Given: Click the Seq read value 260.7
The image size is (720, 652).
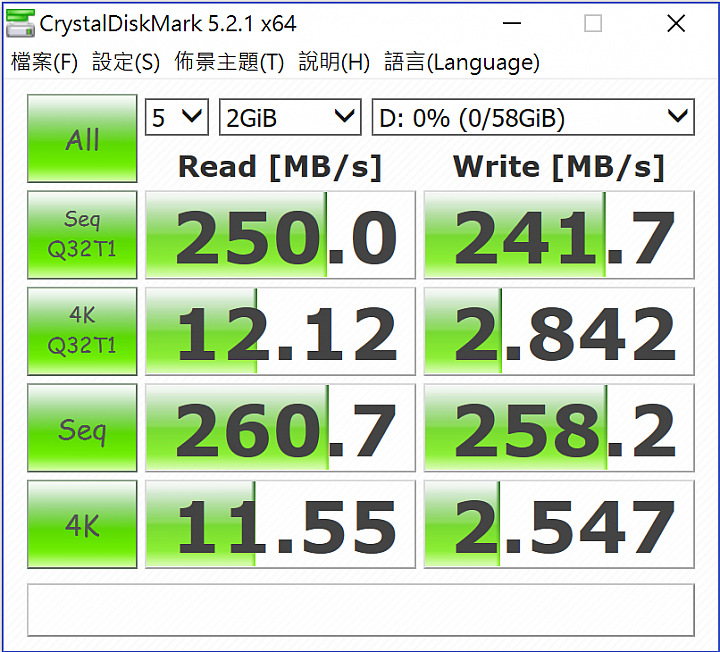Looking at the screenshot, I should (x=280, y=427).
